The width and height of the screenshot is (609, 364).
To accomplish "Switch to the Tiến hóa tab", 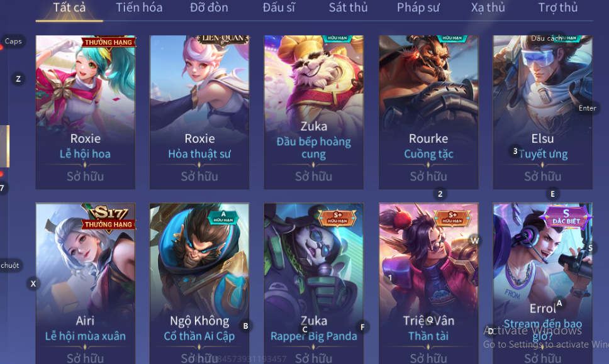I will tap(139, 8).
